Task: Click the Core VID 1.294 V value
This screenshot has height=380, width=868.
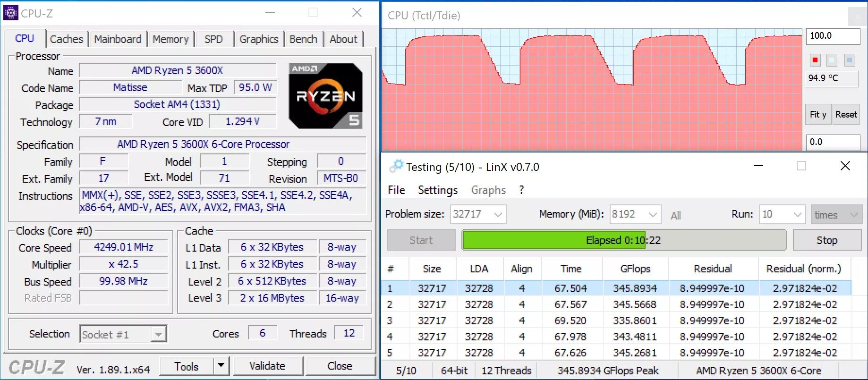Action: click(243, 121)
